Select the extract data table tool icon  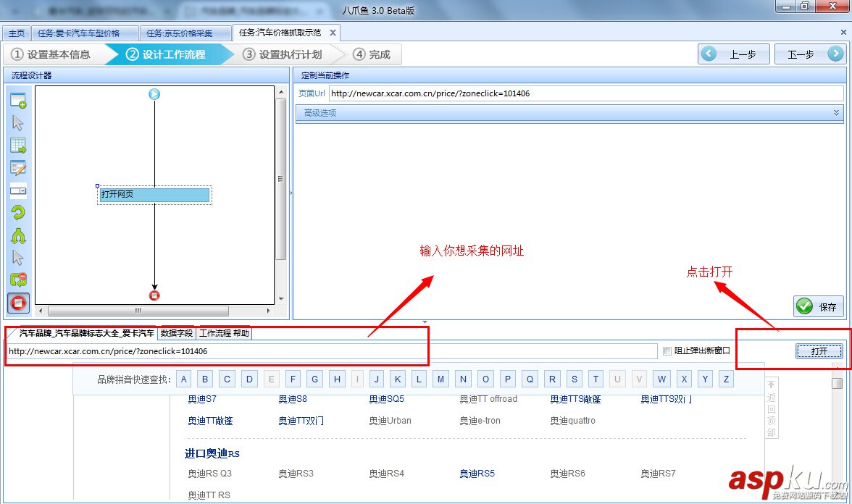[x=18, y=146]
